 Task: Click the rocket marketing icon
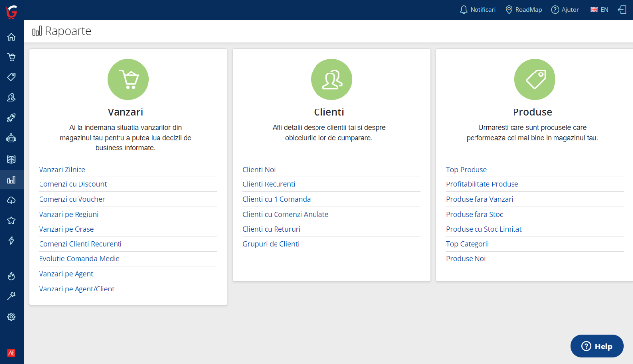tap(11, 118)
